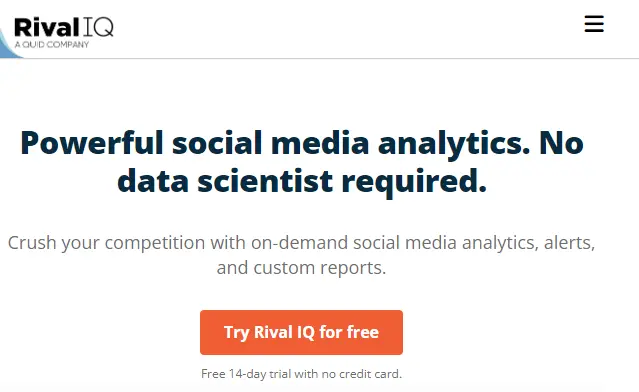Click the blue wave graphic beside logo
This screenshot has height=392, width=639.
(x=8, y=45)
